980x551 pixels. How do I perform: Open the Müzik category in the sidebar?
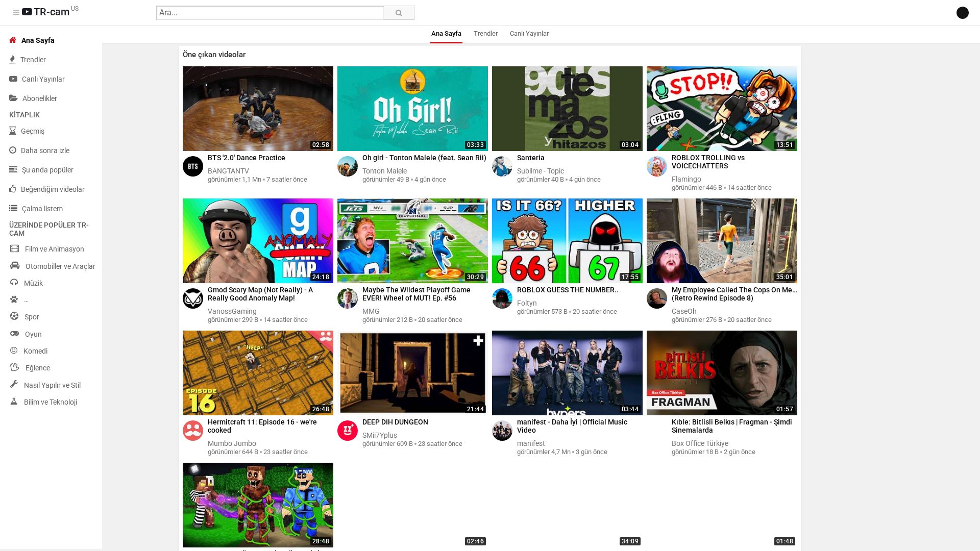click(33, 283)
